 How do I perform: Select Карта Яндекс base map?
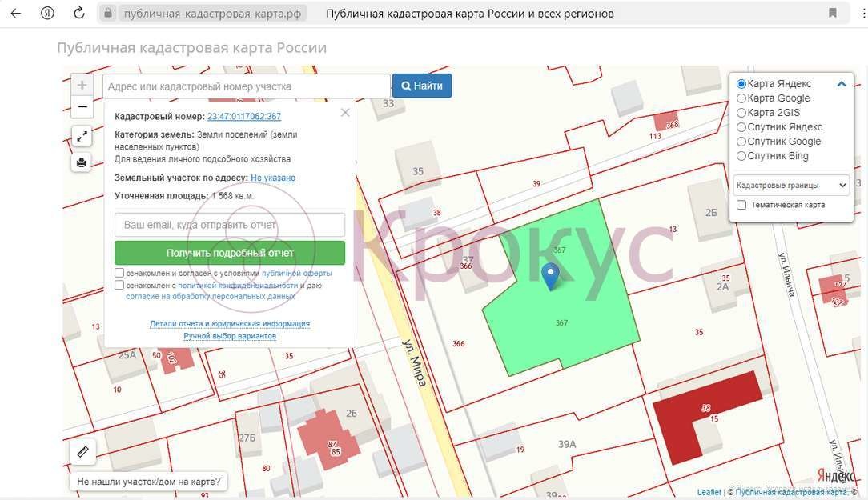coord(741,84)
